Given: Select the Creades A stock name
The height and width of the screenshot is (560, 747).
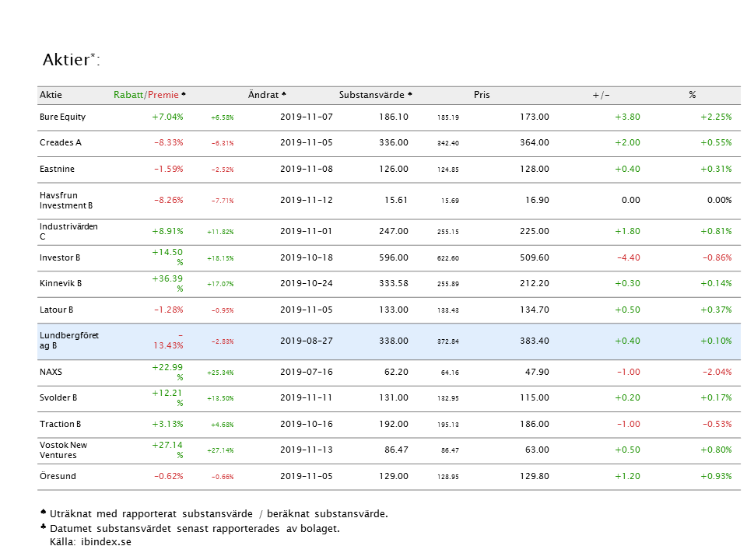Looking at the screenshot, I should (61, 142).
